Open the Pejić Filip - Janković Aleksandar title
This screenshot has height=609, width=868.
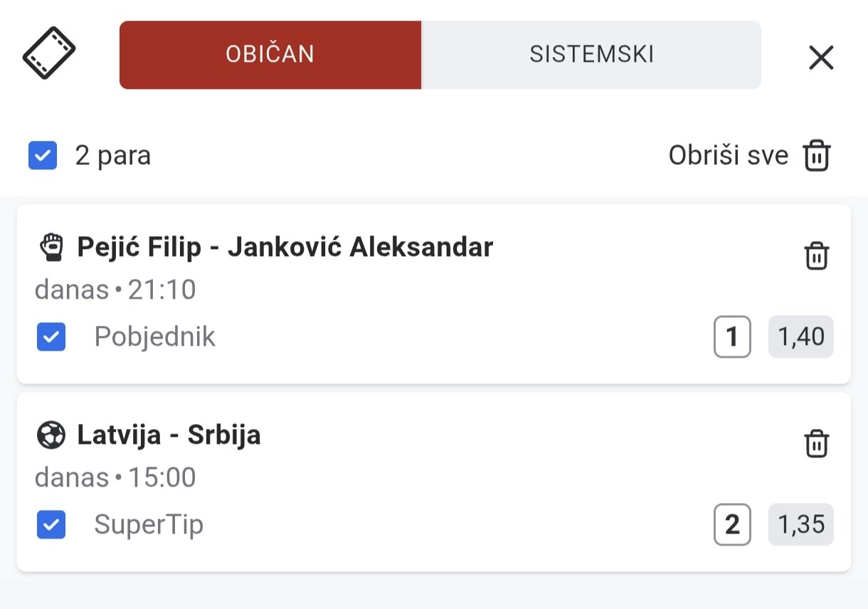285,248
